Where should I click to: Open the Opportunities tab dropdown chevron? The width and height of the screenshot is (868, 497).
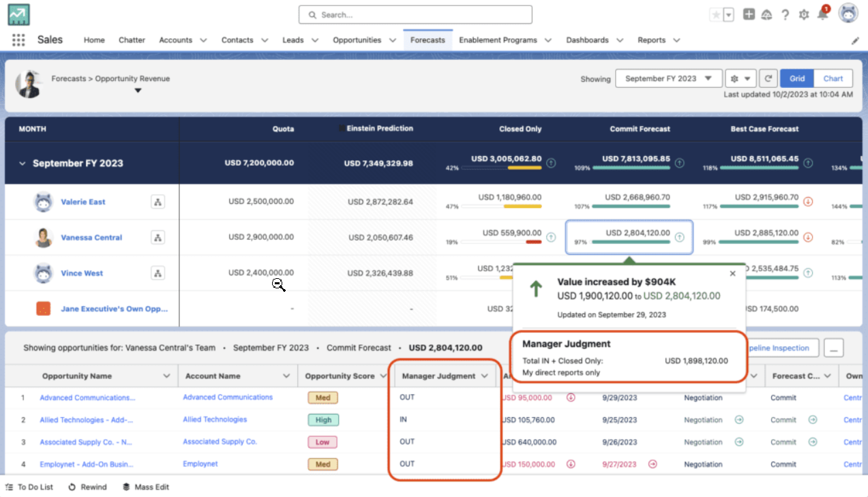pos(393,40)
